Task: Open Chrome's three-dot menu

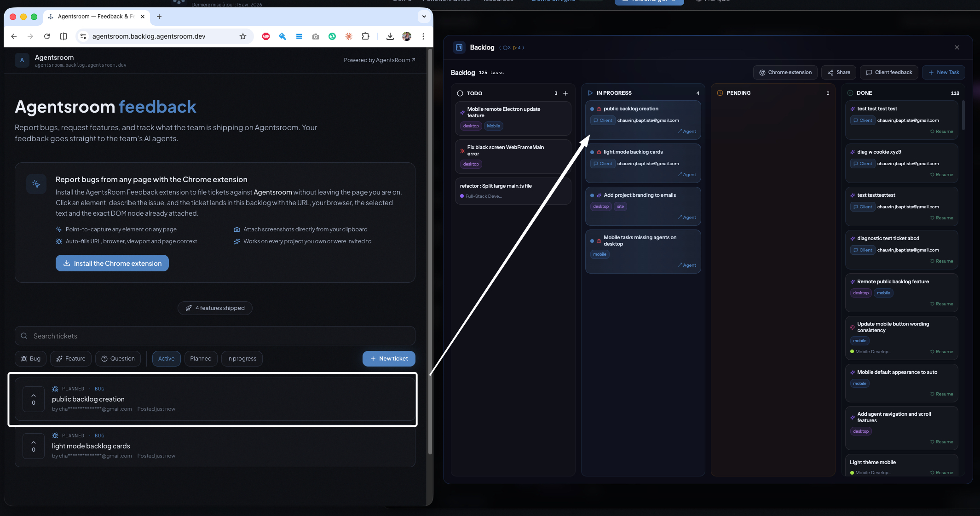Action: pos(423,36)
